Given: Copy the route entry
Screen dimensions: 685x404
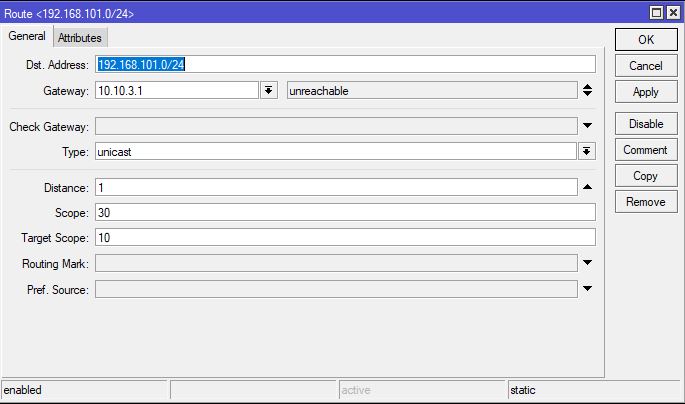Looking at the screenshot, I should click(646, 176).
